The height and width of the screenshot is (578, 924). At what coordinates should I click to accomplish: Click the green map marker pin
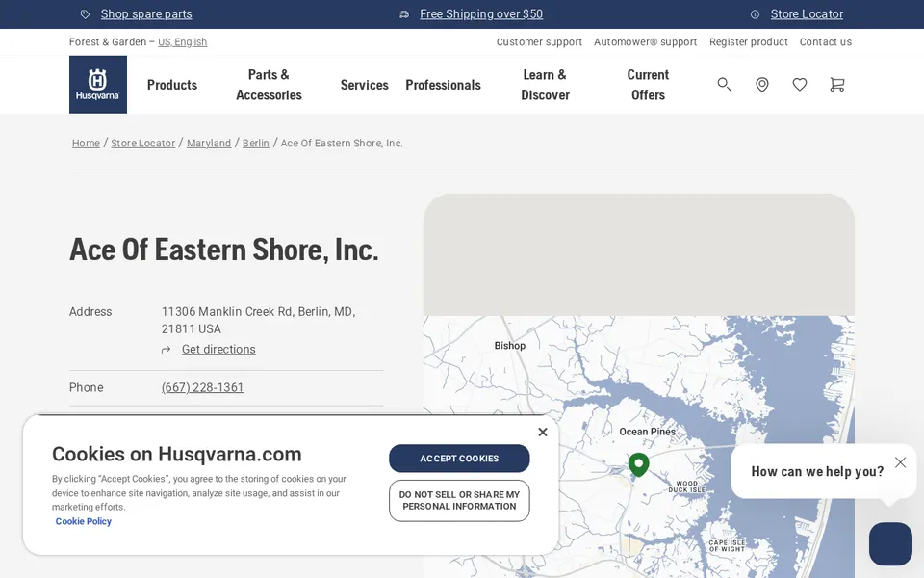point(639,464)
